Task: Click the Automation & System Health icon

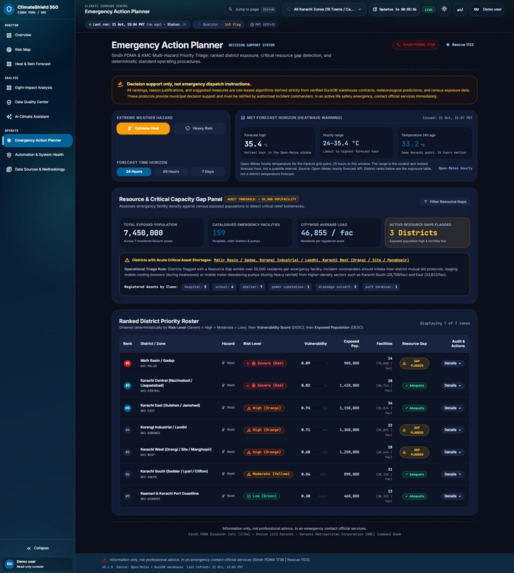Action: (9, 155)
